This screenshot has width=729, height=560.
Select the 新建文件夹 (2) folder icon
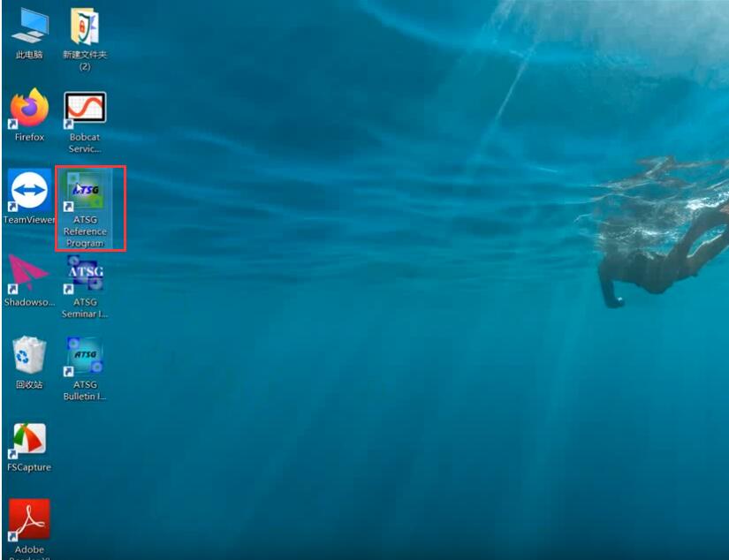pyautogui.click(x=84, y=26)
